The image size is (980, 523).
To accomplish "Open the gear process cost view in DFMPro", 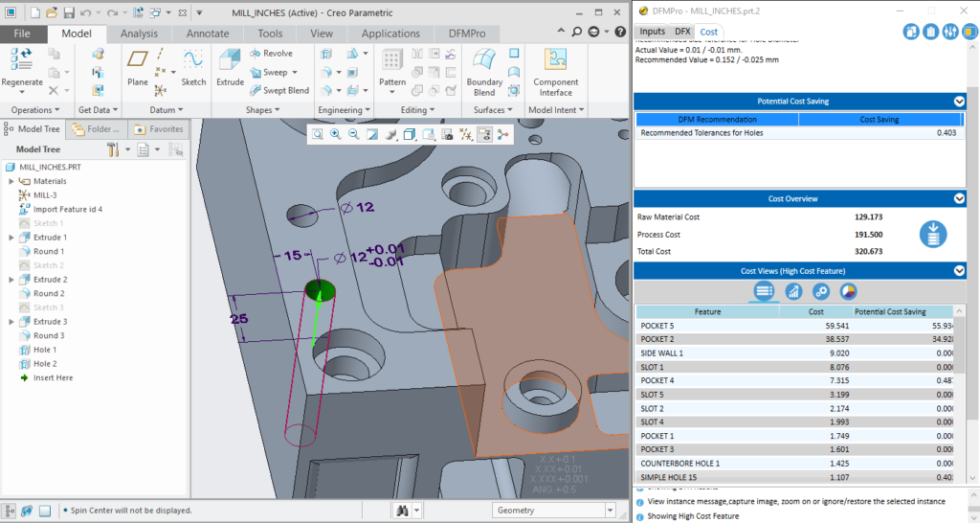I will pos(820,291).
